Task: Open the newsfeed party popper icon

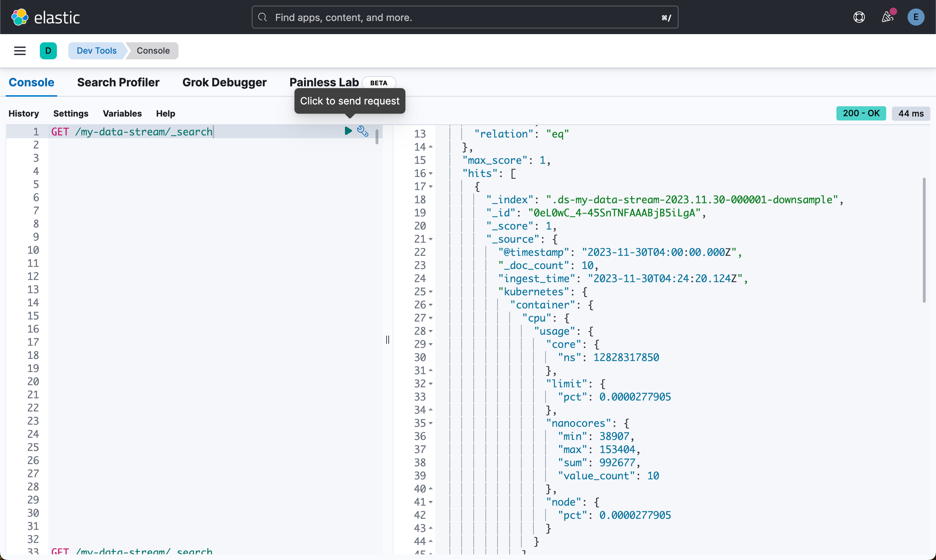Action: (x=887, y=17)
